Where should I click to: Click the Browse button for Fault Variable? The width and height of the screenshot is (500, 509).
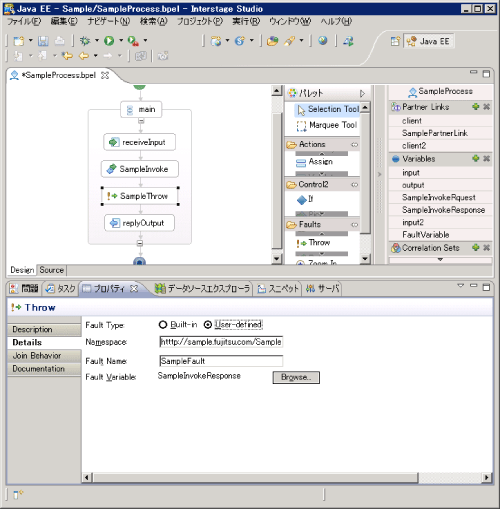click(x=296, y=377)
